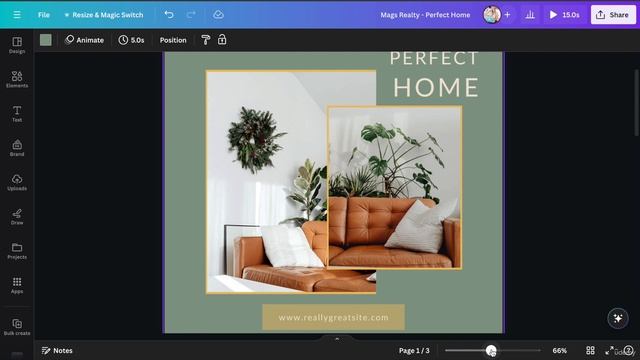This screenshot has width=640, height=360.
Task: Toggle the page lock icon
Action: (x=222, y=40)
